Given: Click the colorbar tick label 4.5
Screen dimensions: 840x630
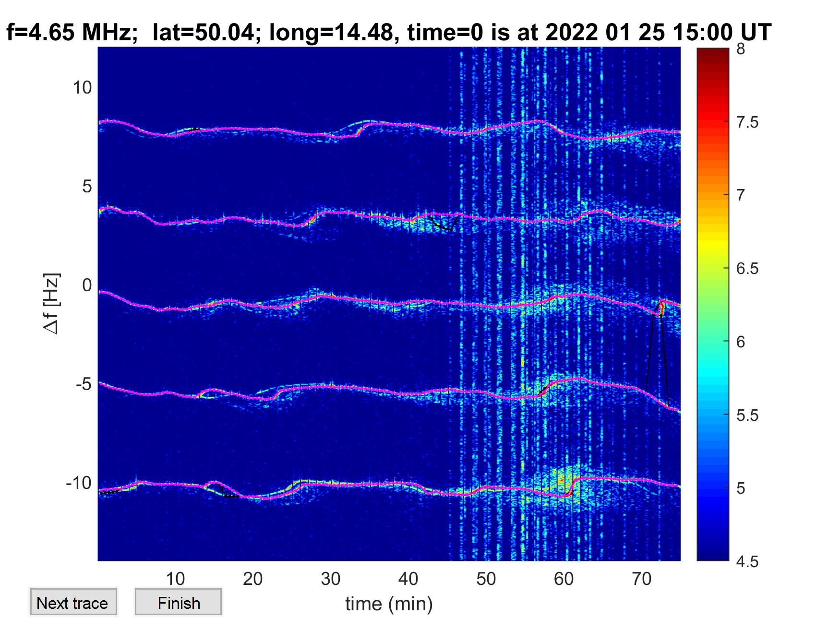Looking at the screenshot, I should [747, 561].
